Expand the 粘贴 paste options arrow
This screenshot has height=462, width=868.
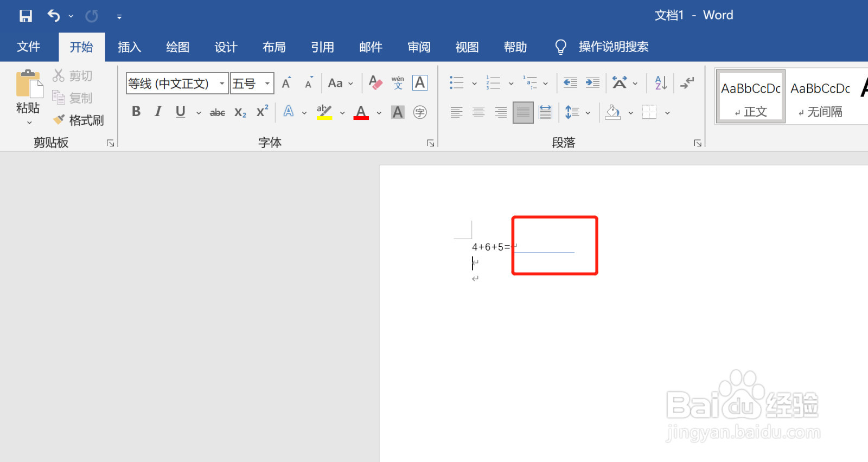coord(29,123)
